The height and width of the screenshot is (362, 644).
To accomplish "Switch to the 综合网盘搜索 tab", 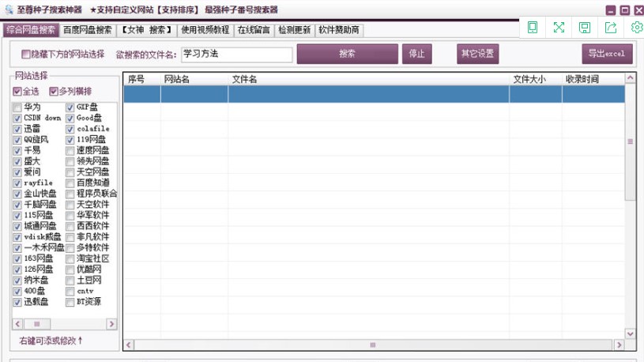I will [x=31, y=30].
